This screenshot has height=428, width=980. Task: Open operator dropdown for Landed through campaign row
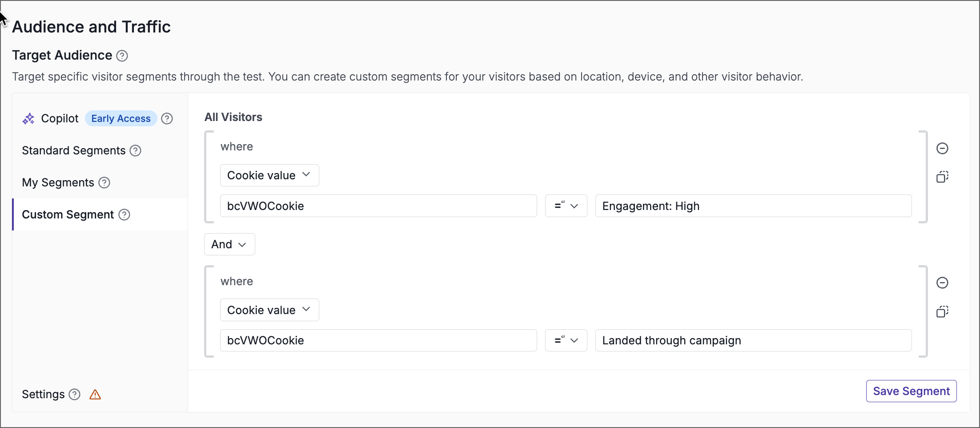click(x=566, y=340)
